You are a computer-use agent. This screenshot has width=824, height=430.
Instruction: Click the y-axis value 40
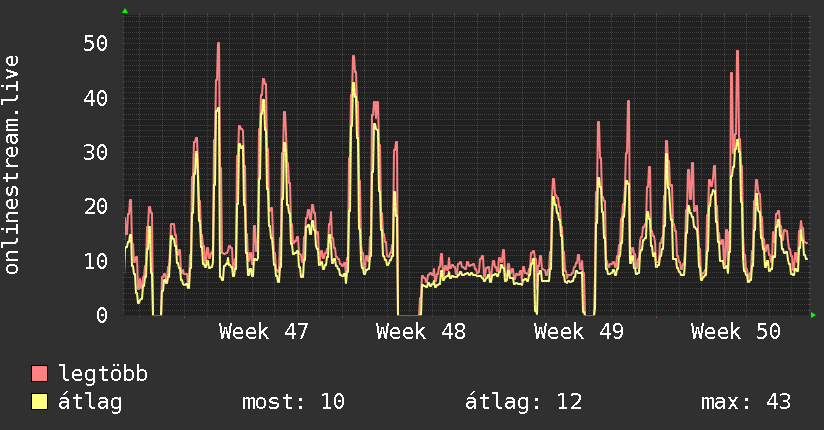[x=96, y=98]
